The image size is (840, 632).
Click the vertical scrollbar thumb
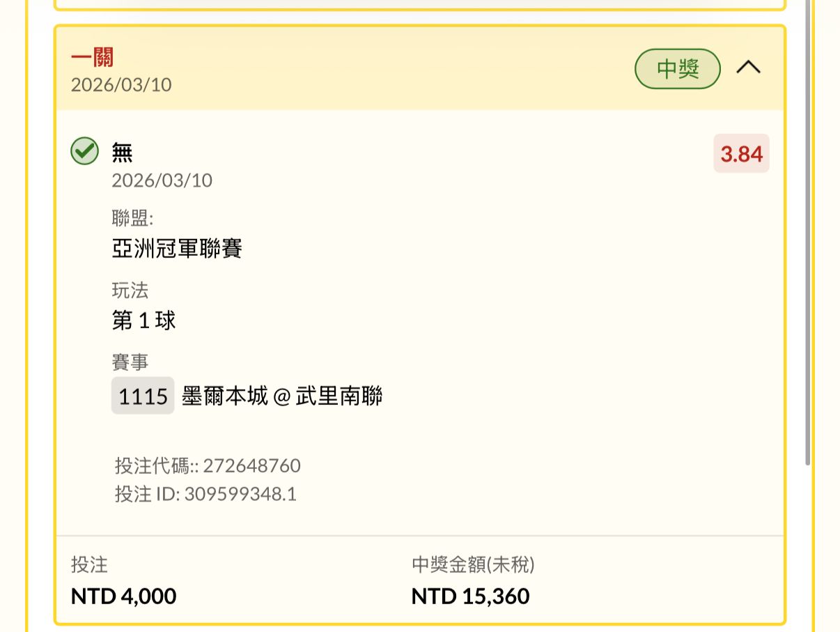click(x=807, y=230)
